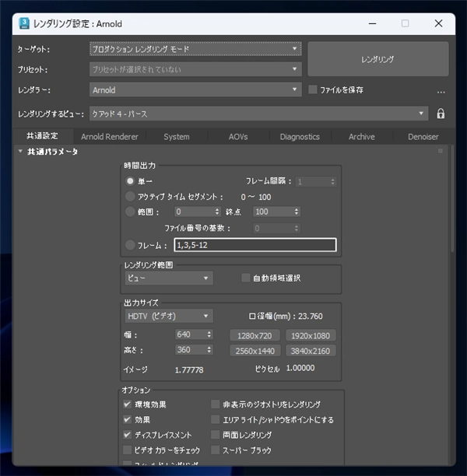Switch to the Diagnostics tab
Image resolution: width=467 pixels, height=476 pixels.
click(300, 137)
